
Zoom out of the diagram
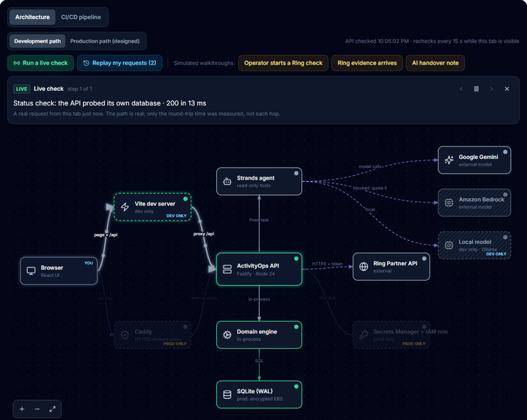tap(37, 409)
